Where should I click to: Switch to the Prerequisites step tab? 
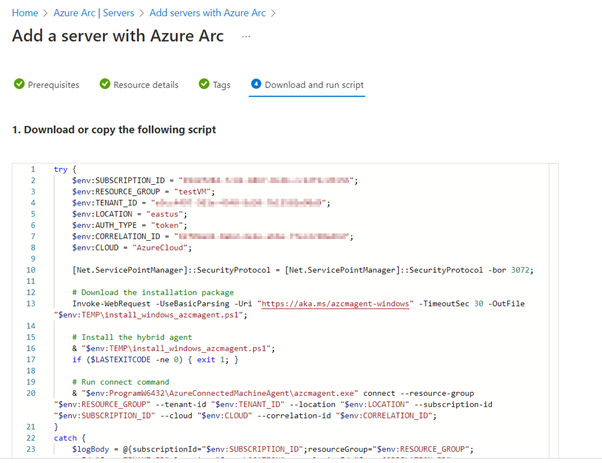coord(53,85)
